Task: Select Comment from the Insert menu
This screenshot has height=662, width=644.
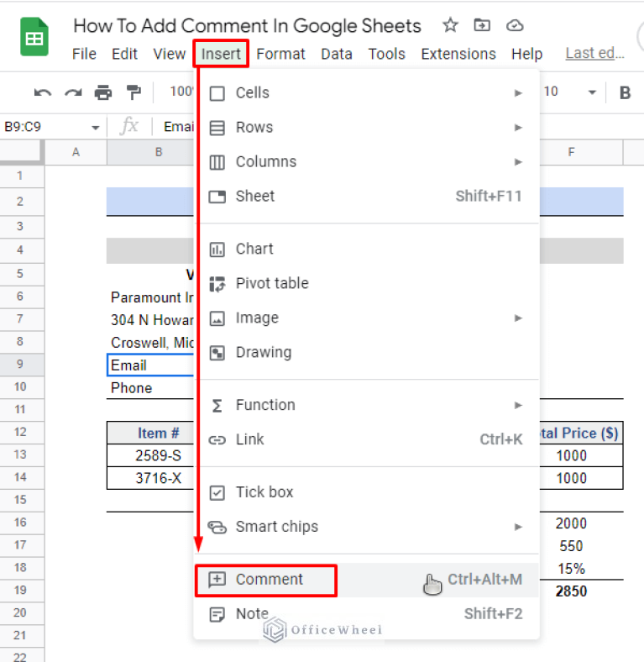Action: click(366, 580)
